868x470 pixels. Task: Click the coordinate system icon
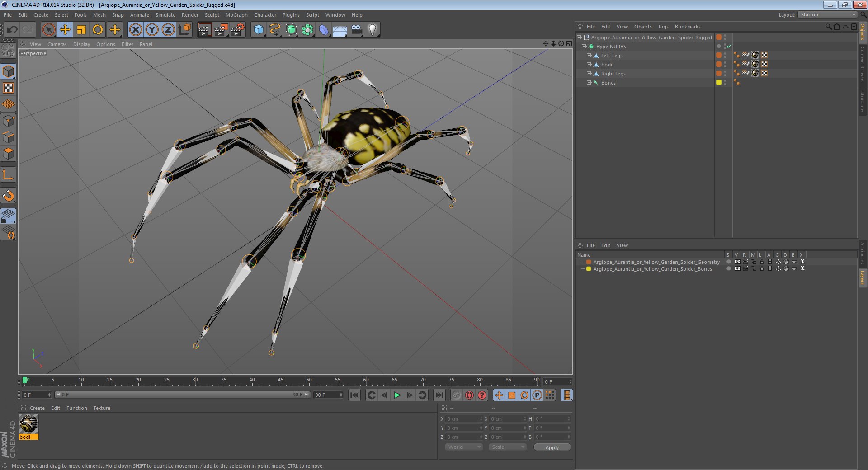click(x=184, y=30)
